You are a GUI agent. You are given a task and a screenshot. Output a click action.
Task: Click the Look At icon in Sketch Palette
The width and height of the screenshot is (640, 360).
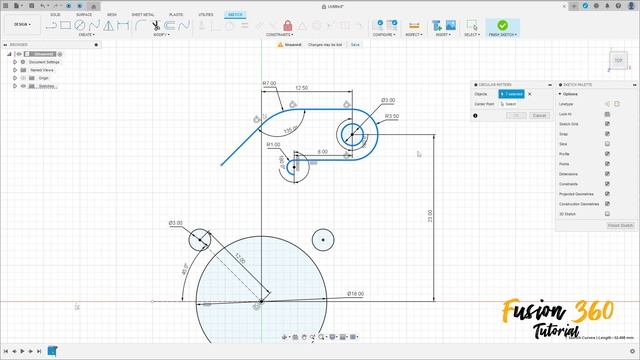point(607,114)
